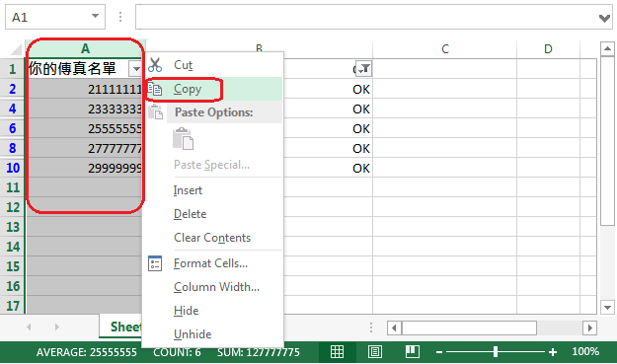Open Format Cells... from context menu
Screen dimensions: 617x364
211,263
